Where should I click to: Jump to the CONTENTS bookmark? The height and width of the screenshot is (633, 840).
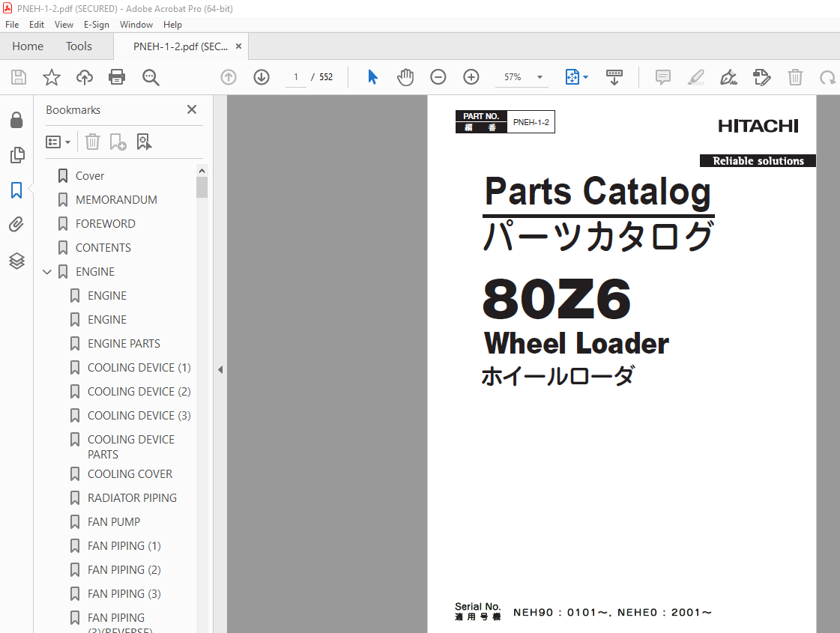tap(103, 248)
